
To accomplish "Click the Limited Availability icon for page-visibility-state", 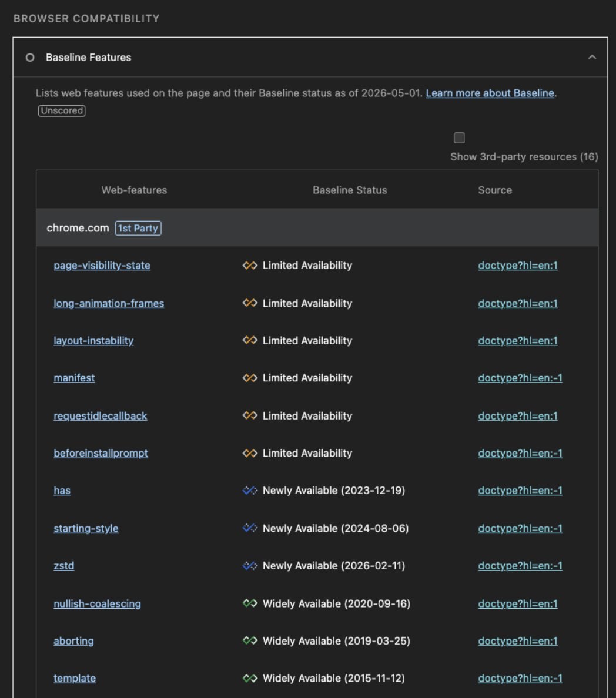I will coord(250,266).
